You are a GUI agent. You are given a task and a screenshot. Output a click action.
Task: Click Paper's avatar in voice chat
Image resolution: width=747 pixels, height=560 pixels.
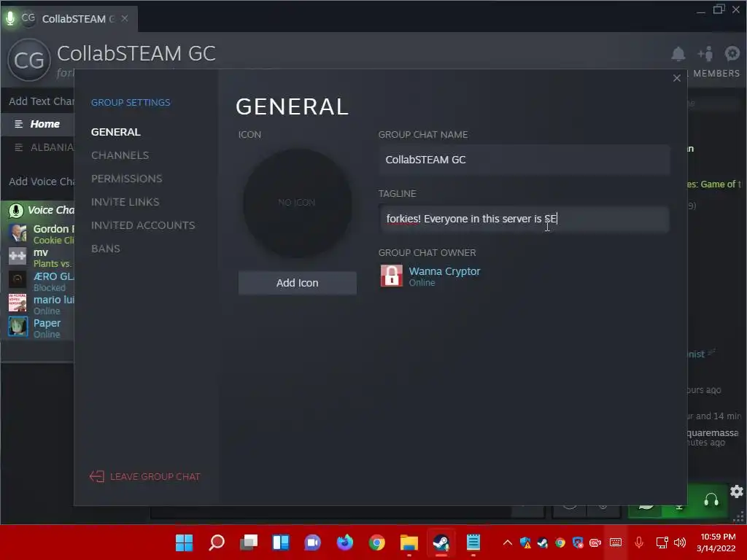pos(18,327)
